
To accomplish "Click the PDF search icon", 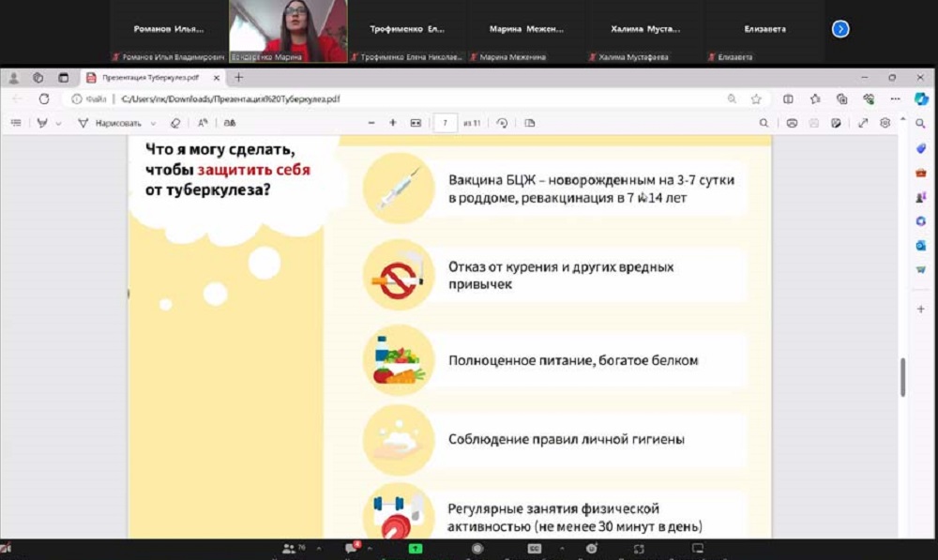I will (x=764, y=123).
